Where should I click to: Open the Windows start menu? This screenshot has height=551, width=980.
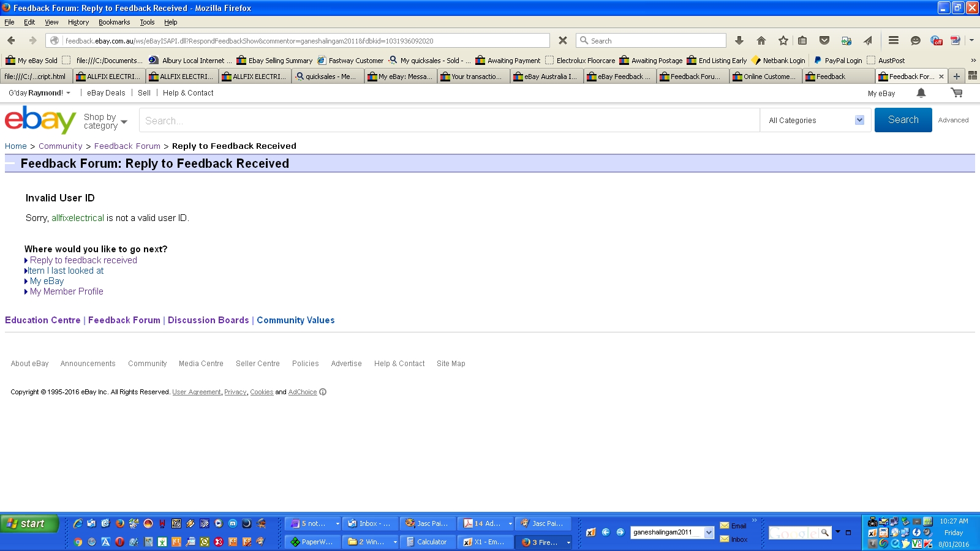tap(29, 523)
